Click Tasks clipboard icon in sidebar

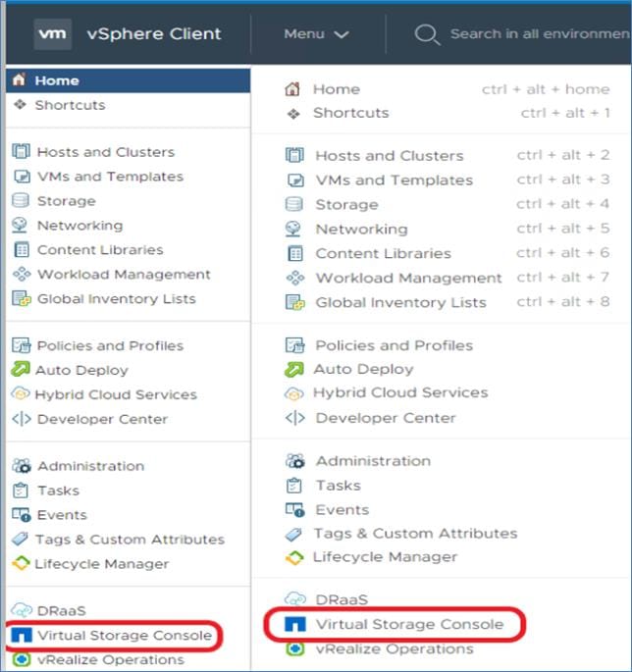point(21,490)
